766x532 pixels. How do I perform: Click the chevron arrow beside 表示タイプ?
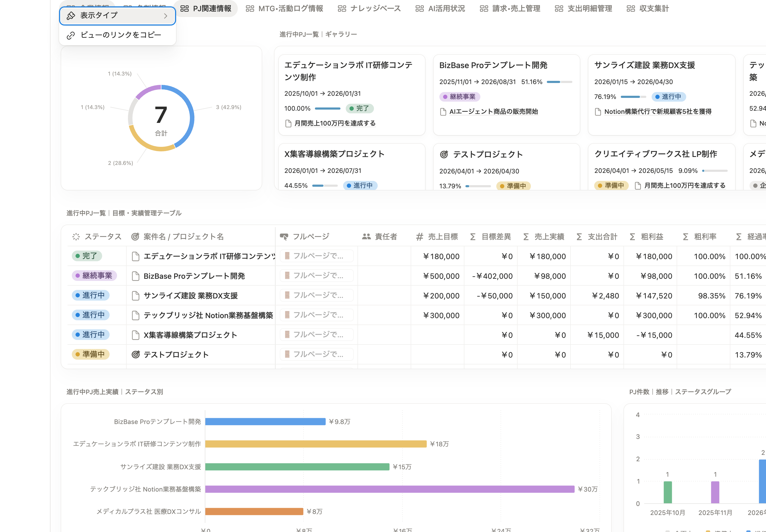coord(166,16)
